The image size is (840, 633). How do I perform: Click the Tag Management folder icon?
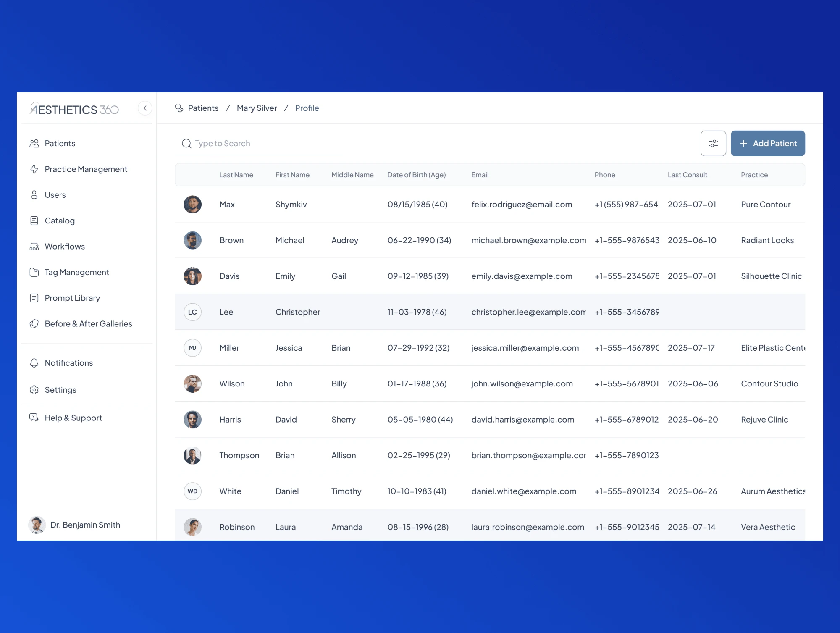[34, 272]
